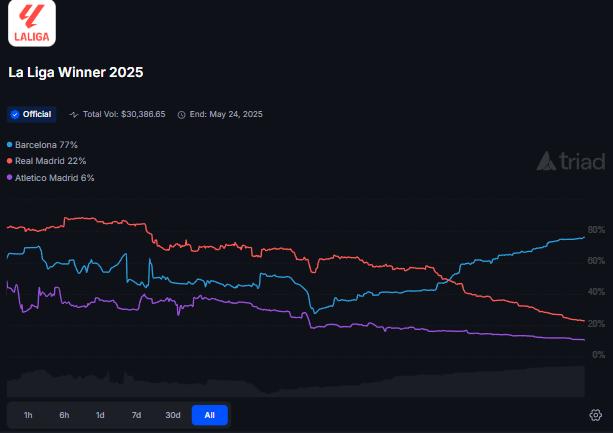Open the chart settings gear icon
The image size is (613, 433).
pos(595,415)
